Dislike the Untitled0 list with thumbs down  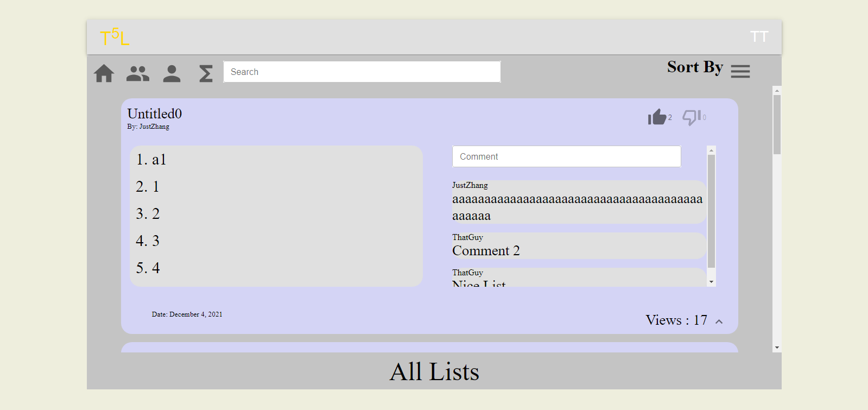click(692, 117)
